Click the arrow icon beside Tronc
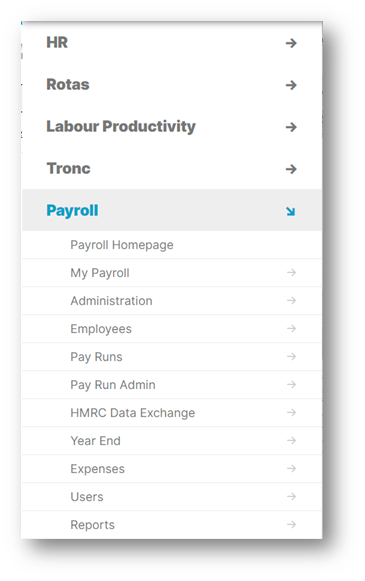 click(x=291, y=169)
